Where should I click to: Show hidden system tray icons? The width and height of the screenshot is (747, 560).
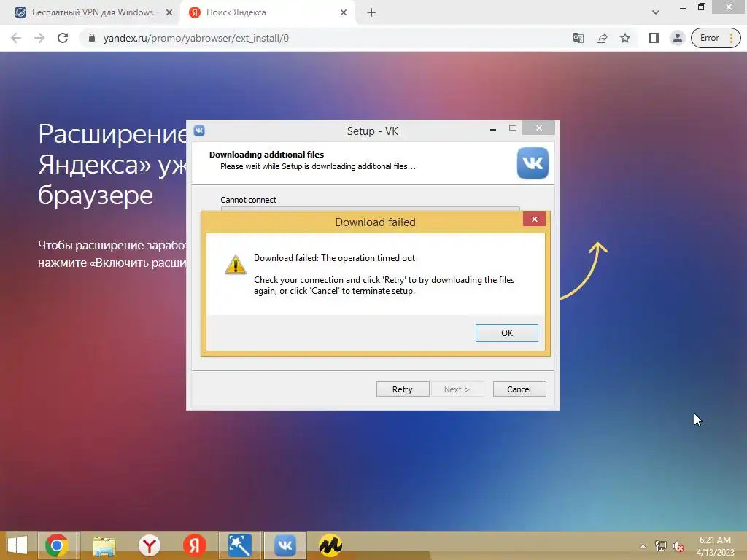point(643,546)
